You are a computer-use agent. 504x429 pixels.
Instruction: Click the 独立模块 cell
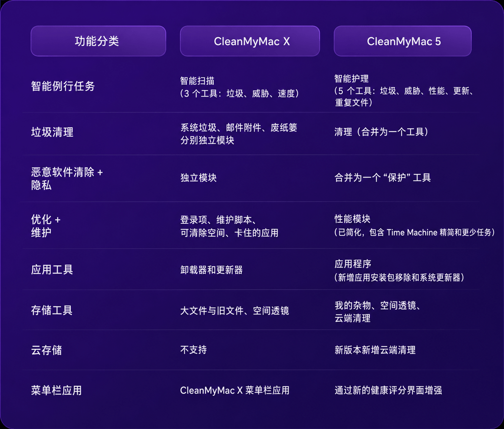point(198,178)
